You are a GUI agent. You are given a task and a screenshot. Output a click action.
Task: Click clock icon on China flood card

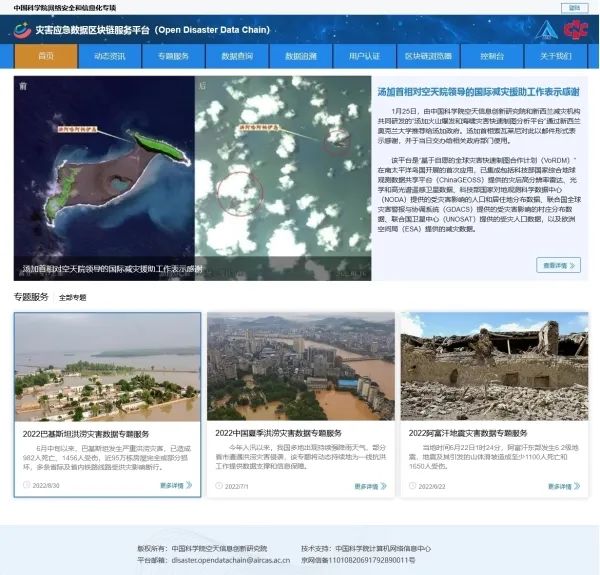220,486
